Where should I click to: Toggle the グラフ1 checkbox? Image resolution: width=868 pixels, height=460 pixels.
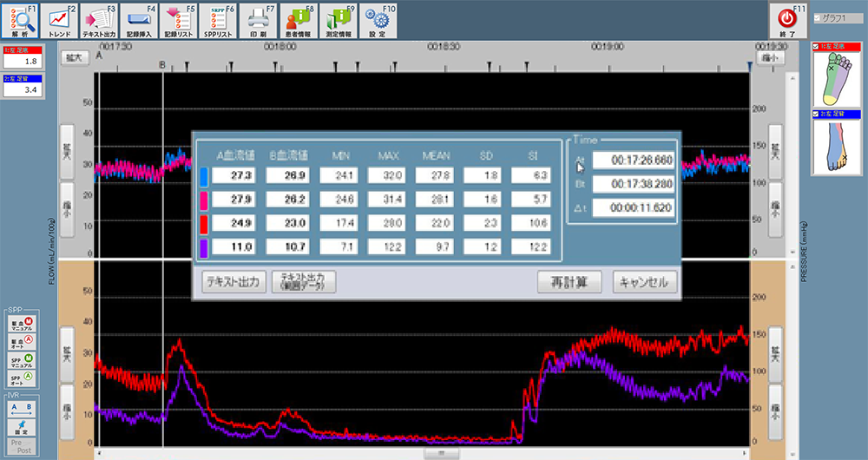(816, 18)
